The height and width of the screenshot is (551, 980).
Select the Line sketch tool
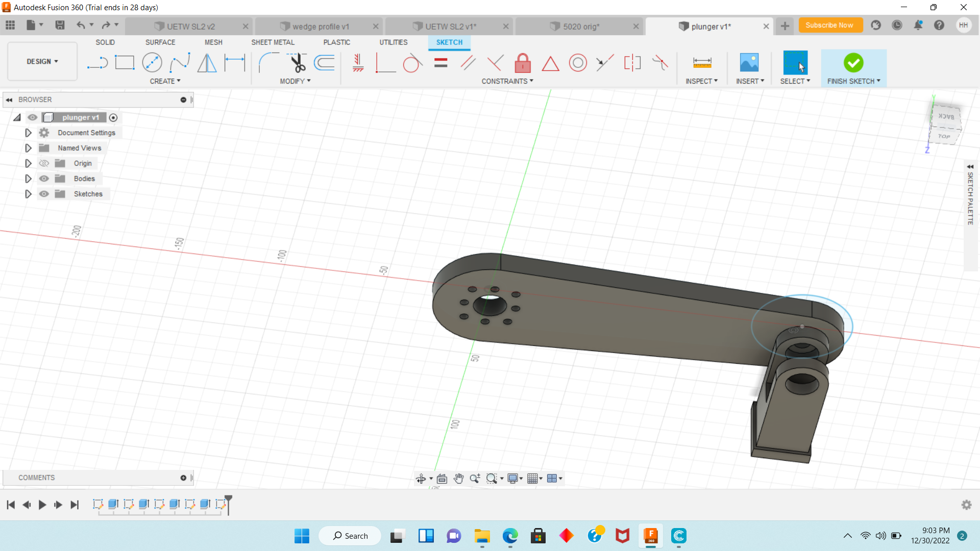click(97, 63)
